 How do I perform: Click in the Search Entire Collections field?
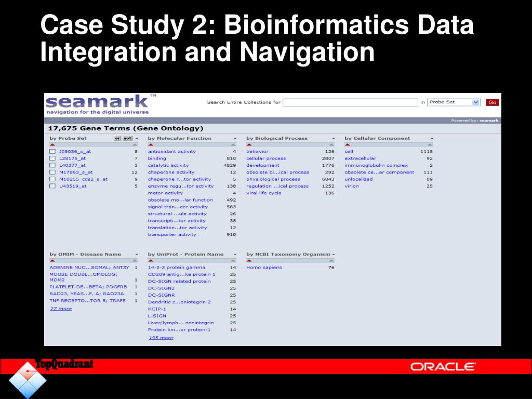(x=350, y=102)
